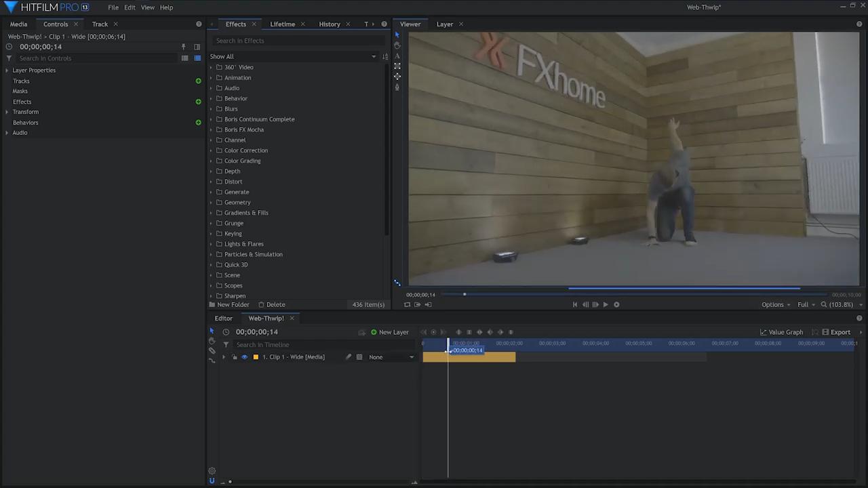Open the Edit menu

(x=130, y=7)
